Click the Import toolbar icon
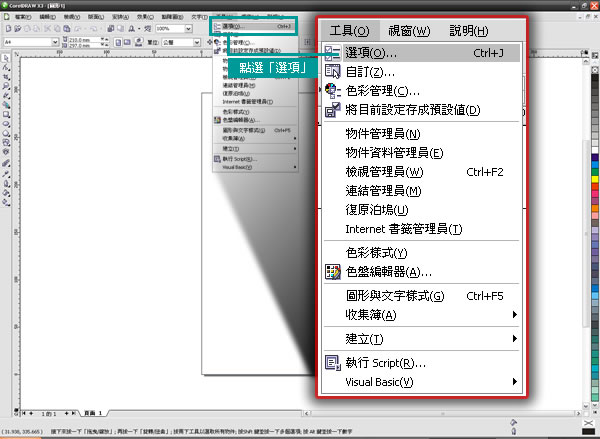The width and height of the screenshot is (600, 439). click(111, 29)
